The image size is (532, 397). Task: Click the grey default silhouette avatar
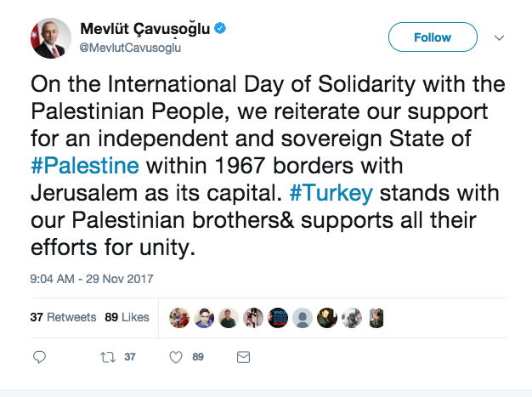pos(302,318)
